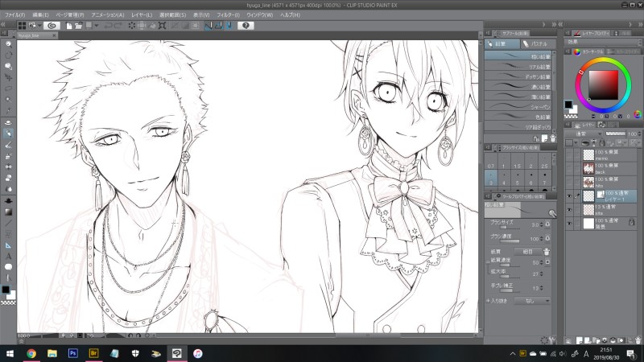This screenshot has width=644, height=362.
Task: Expand 入り抜き settings plus sign
Action: click(489, 301)
